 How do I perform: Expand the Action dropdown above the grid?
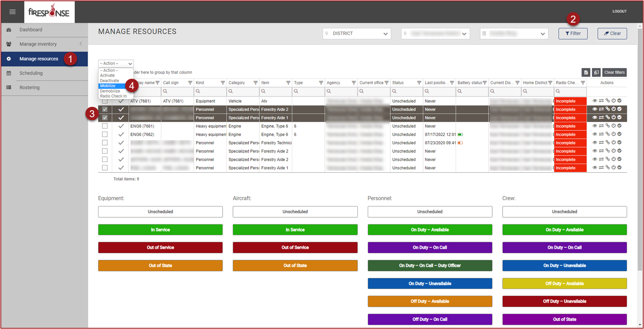pos(116,63)
